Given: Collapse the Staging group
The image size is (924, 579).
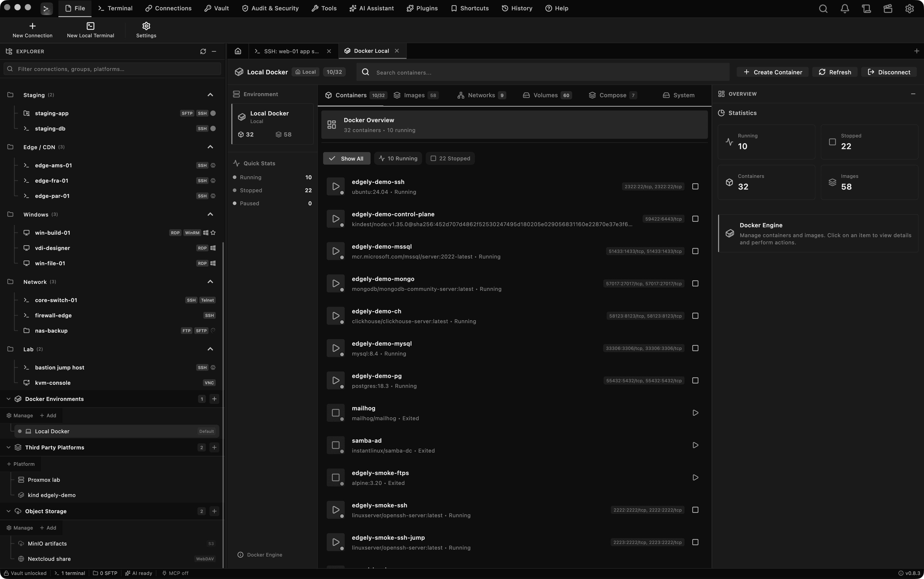Looking at the screenshot, I should pyautogui.click(x=210, y=95).
